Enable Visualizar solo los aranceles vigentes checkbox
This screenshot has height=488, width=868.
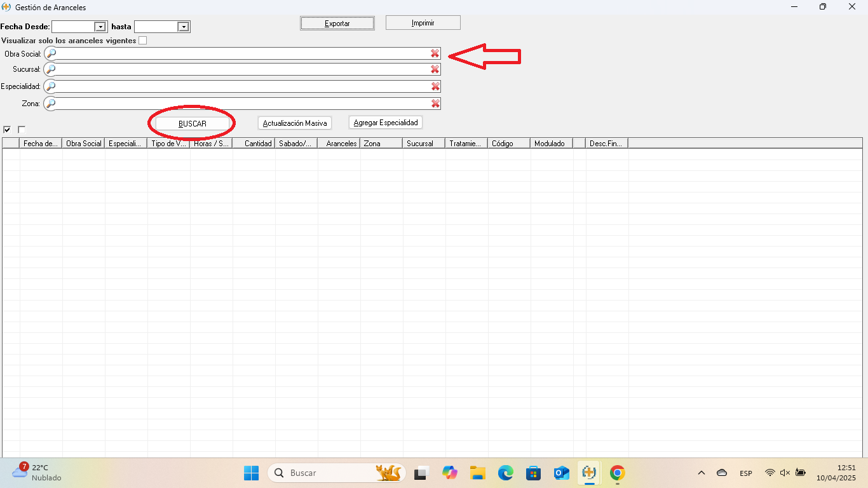[142, 41]
